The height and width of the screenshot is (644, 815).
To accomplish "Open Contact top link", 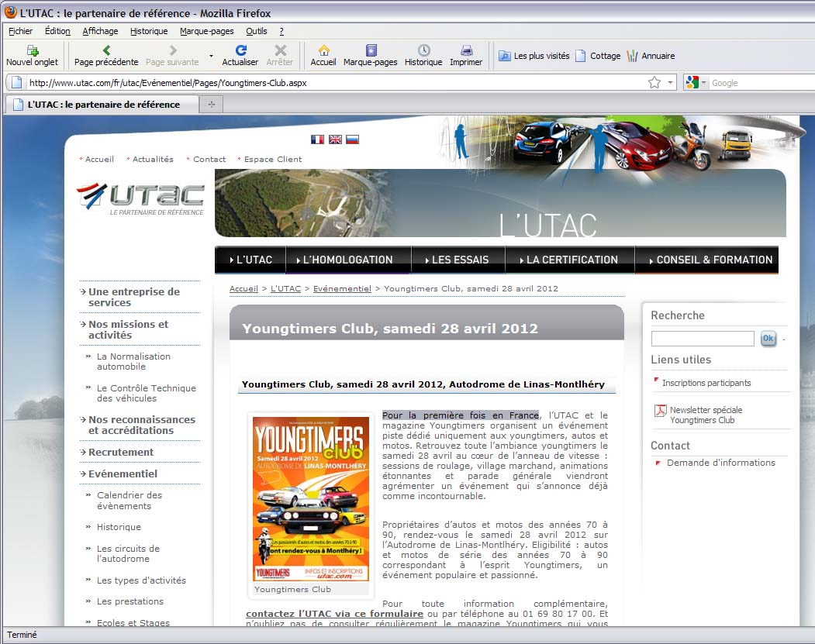I will coord(209,159).
